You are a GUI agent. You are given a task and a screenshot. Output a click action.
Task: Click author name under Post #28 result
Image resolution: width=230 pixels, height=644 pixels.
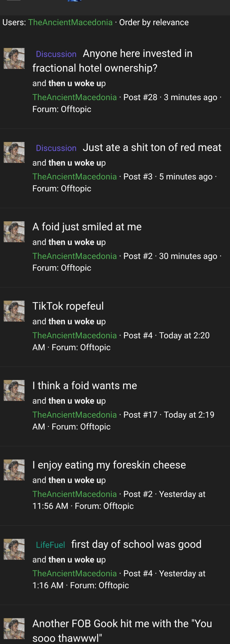click(x=75, y=97)
